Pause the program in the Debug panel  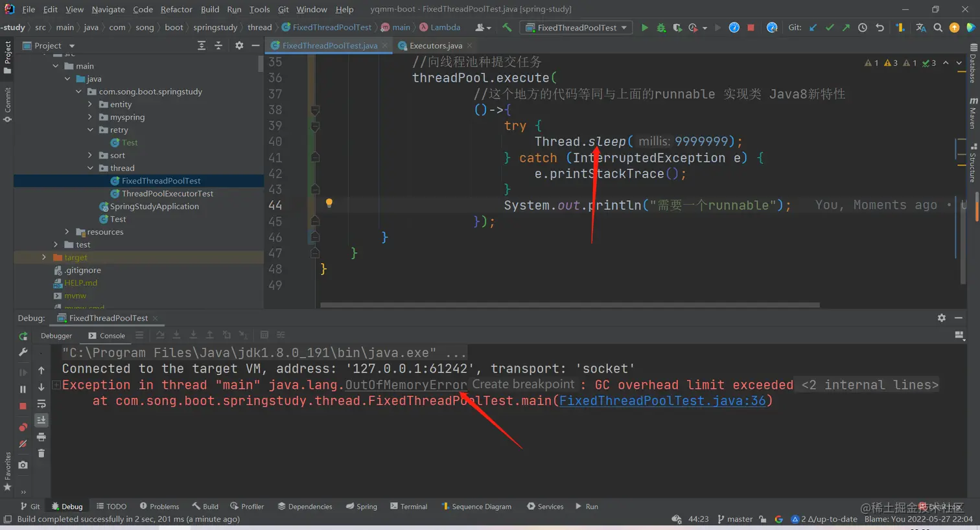tap(23, 389)
